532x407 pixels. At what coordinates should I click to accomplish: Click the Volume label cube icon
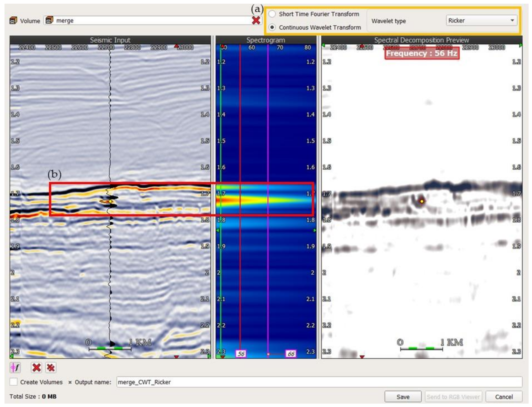tap(13, 21)
